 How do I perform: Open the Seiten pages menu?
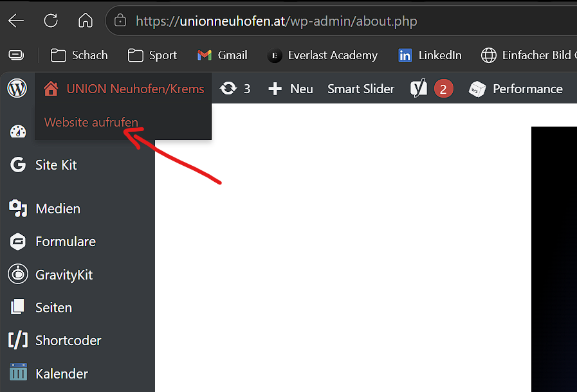53,308
